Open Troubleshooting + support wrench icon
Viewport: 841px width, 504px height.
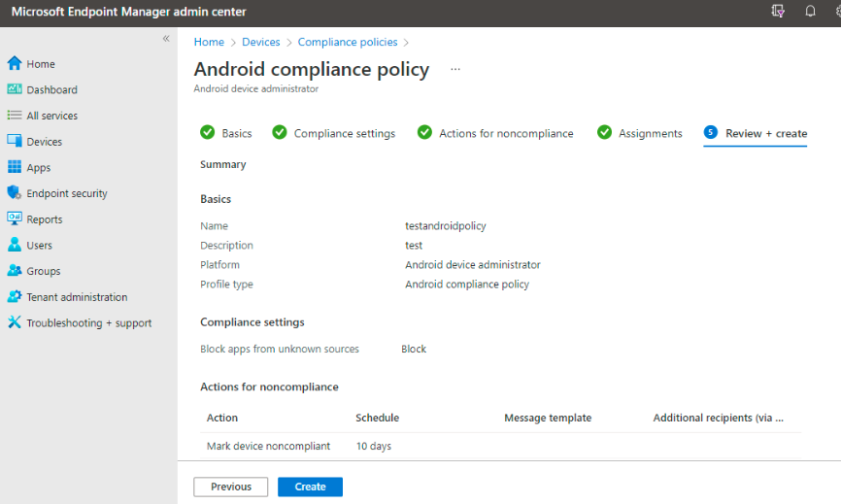14,322
